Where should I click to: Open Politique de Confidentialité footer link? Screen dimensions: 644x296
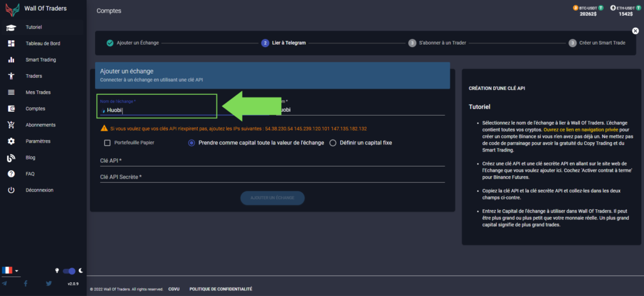[x=221, y=289]
